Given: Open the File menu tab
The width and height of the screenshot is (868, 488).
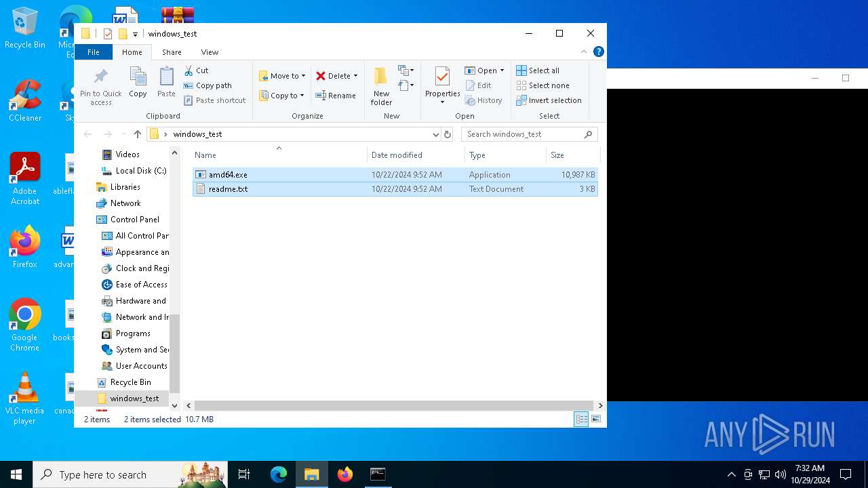Looking at the screenshot, I should (94, 52).
